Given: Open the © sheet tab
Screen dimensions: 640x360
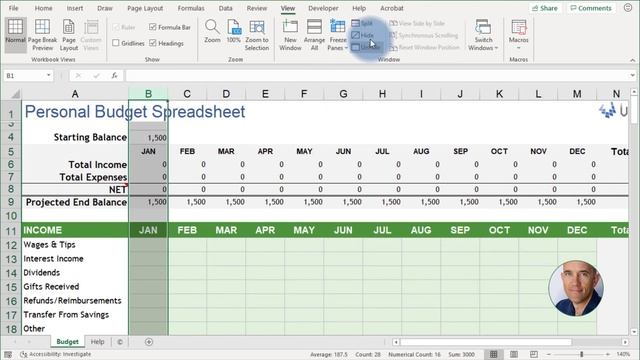Looking at the screenshot, I should pos(120,342).
